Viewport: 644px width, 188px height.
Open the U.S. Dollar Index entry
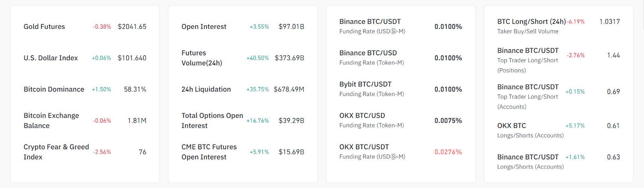(x=51, y=58)
